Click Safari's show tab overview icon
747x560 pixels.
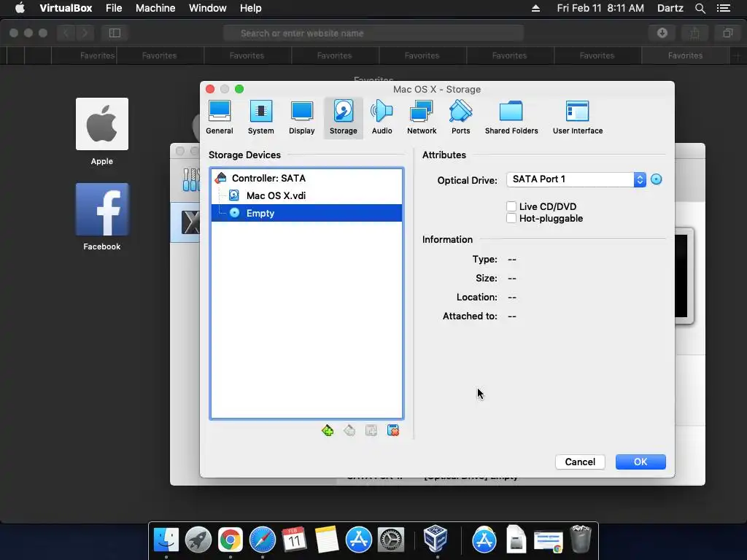pos(727,33)
